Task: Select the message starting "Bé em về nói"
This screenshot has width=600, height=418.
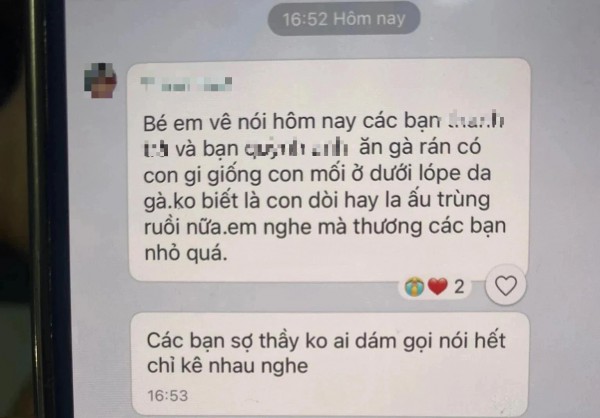Action: 329,170
